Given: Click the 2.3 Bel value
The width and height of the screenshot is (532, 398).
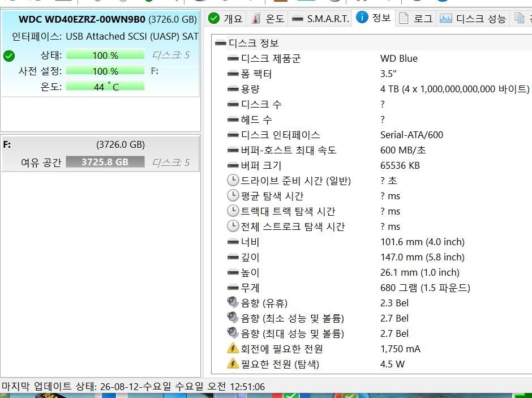Looking at the screenshot, I should point(394,303).
